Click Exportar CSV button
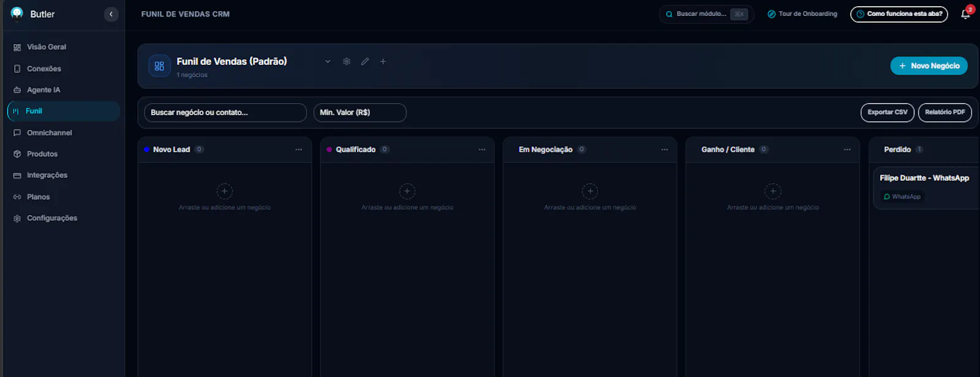Screen dimensions: 980x377 888,113
